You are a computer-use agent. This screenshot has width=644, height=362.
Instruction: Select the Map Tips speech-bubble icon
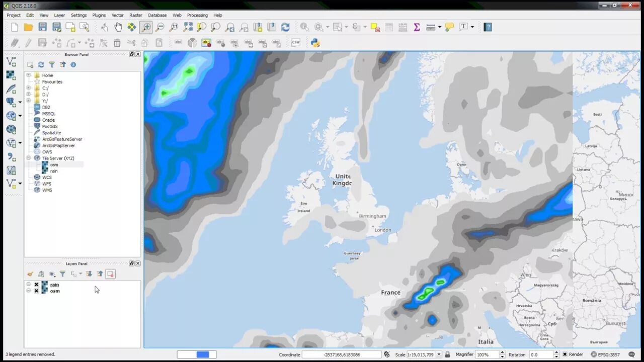[449, 27]
